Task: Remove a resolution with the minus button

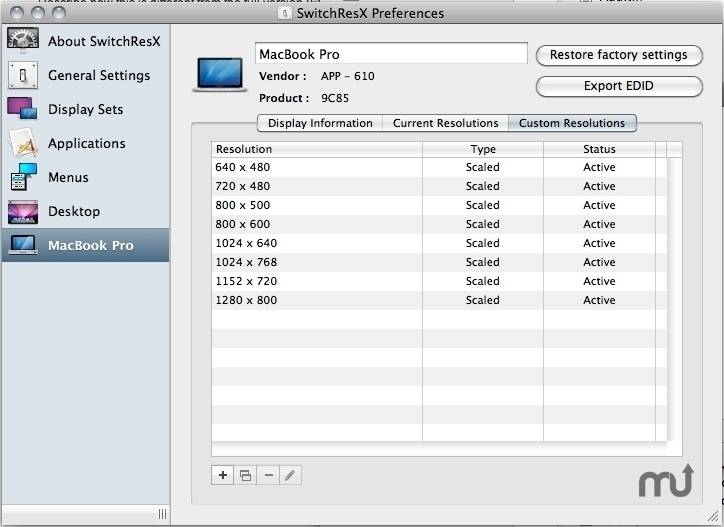Action: pyautogui.click(x=268, y=475)
